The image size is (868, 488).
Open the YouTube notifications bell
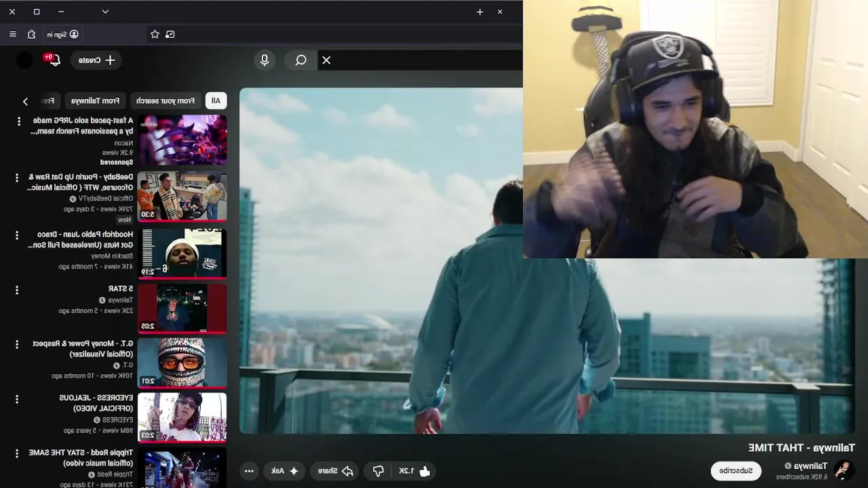tap(54, 60)
